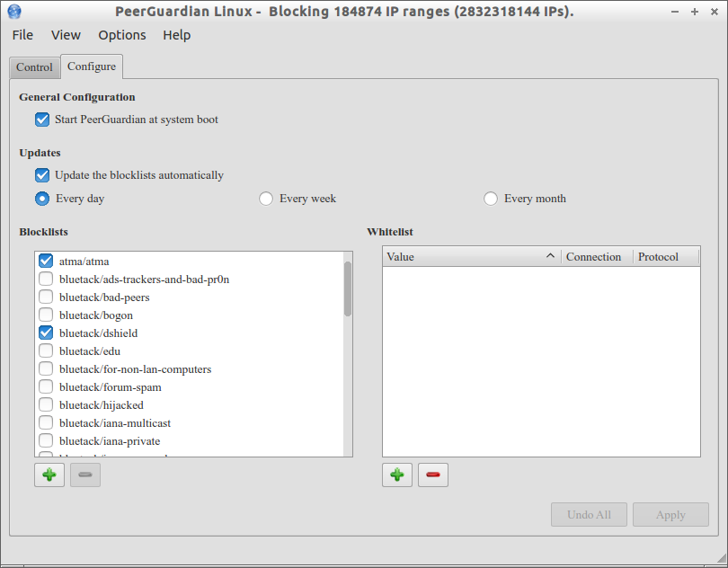
Task: Enable the bluetack/hijacked blocklist
Action: (x=46, y=404)
